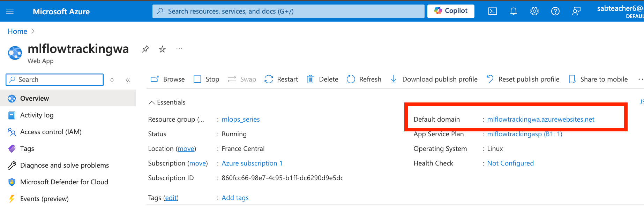Open the mlops_series resource group link
644x207 pixels.
pyautogui.click(x=241, y=120)
